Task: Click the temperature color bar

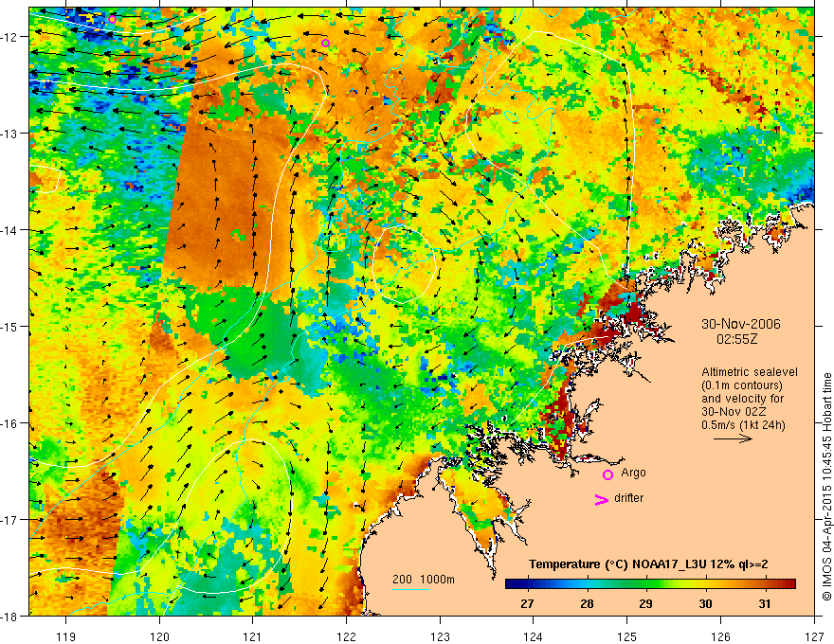Action: 650,584
